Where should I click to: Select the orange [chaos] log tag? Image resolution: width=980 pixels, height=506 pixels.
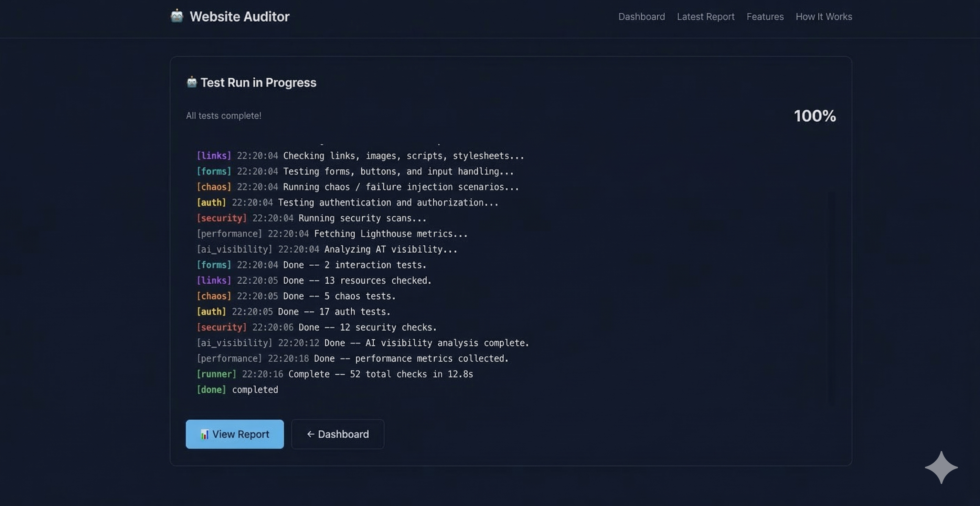coord(214,187)
